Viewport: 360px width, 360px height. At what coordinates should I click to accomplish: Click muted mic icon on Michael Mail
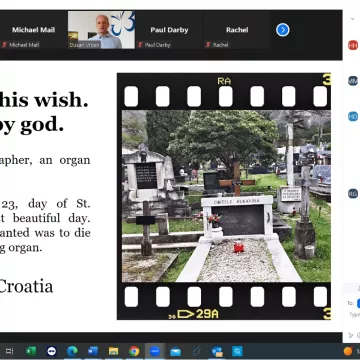pos(4,45)
